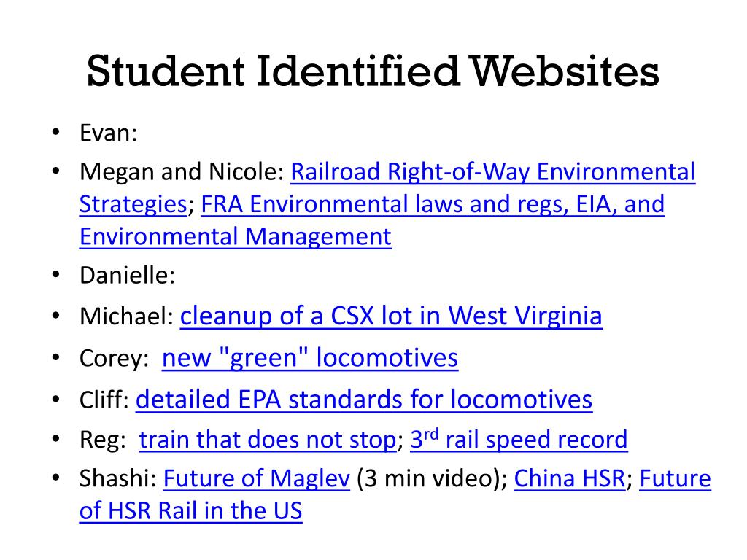Open Railroad Right-of-Way Environmental Strategies link
This screenshot has width=747, height=560.
click(x=492, y=172)
